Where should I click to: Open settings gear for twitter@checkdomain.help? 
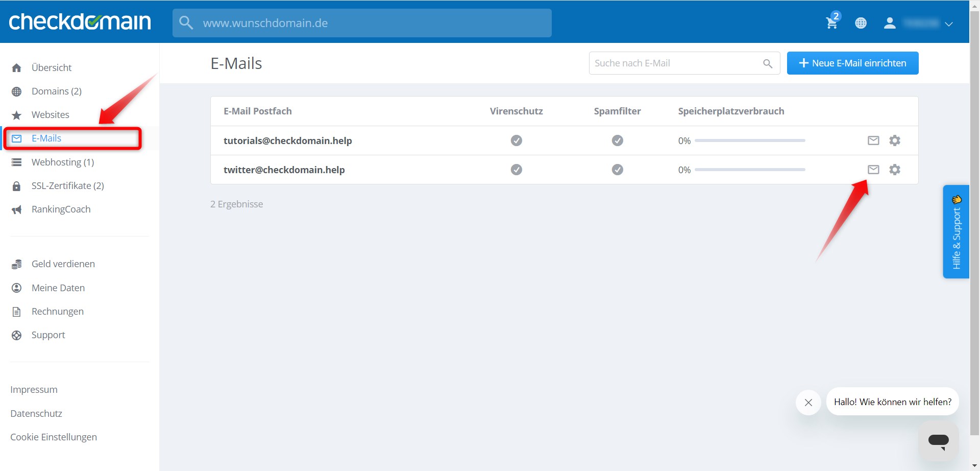[x=895, y=170]
